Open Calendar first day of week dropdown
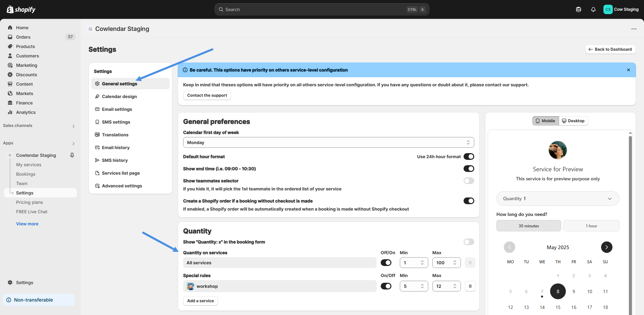The height and width of the screenshot is (315, 644). click(328, 142)
